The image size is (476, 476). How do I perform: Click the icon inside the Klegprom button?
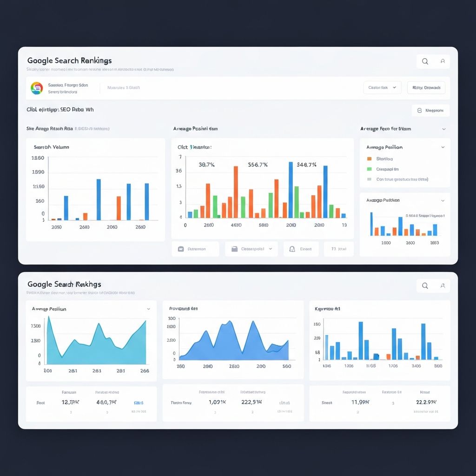(x=420, y=111)
